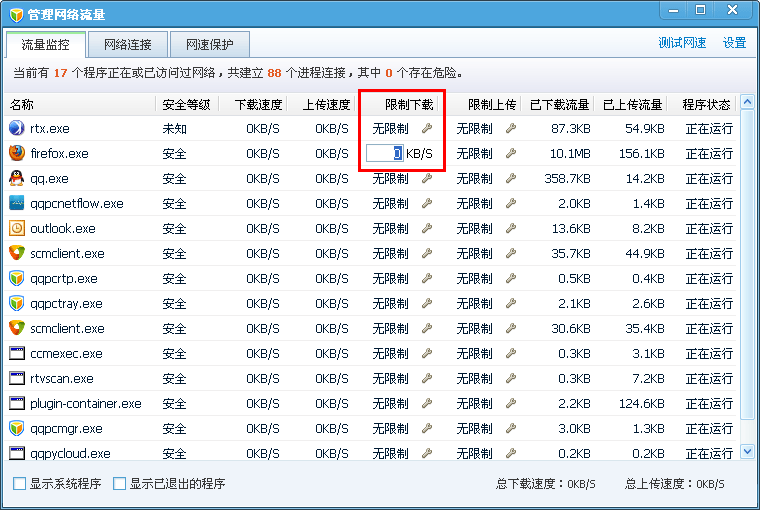This screenshot has height=510, width=760.
Task: Switch to the 流量监控 tab
Action: coord(46,45)
